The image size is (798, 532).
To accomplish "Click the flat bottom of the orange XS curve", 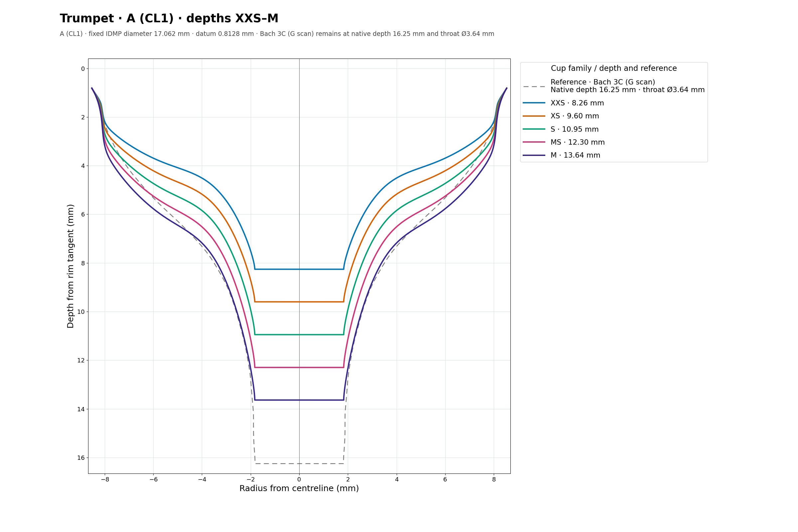I will (299, 302).
